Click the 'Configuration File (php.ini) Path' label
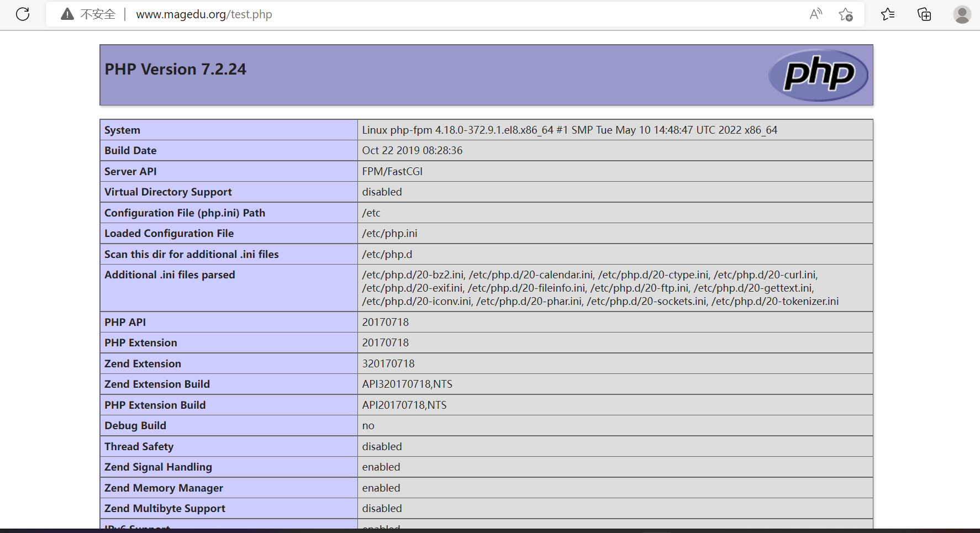 pos(185,213)
